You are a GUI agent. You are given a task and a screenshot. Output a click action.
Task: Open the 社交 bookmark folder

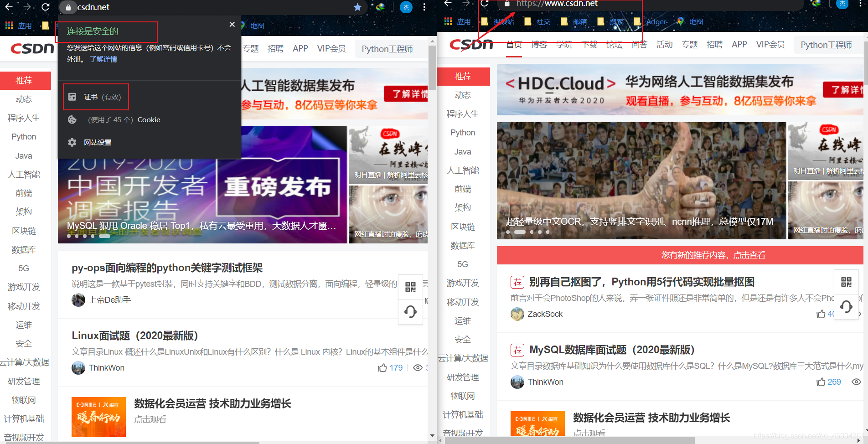tap(537, 21)
